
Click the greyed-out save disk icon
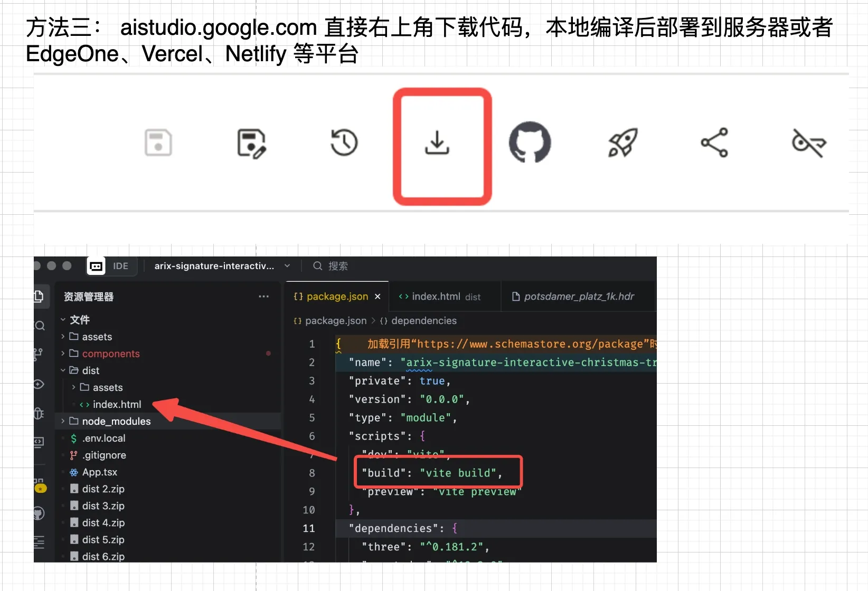158,143
